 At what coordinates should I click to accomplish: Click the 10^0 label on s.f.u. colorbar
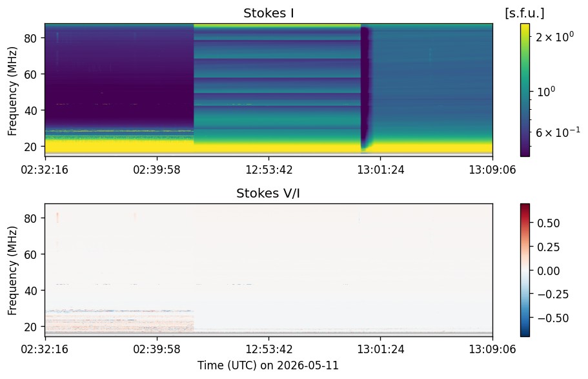click(x=546, y=91)
